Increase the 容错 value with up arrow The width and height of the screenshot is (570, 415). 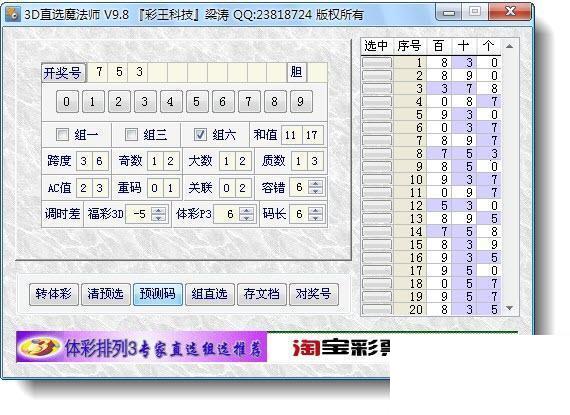click(x=316, y=184)
